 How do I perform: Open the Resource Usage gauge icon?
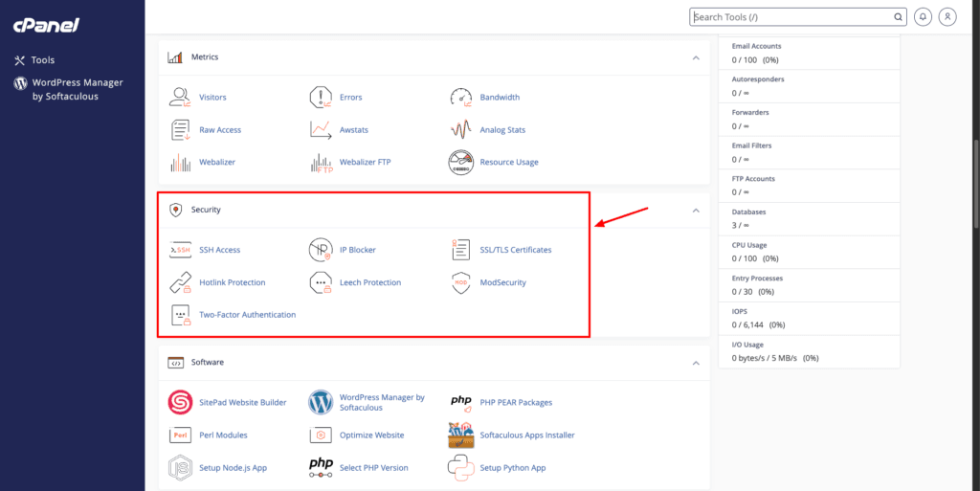point(460,163)
